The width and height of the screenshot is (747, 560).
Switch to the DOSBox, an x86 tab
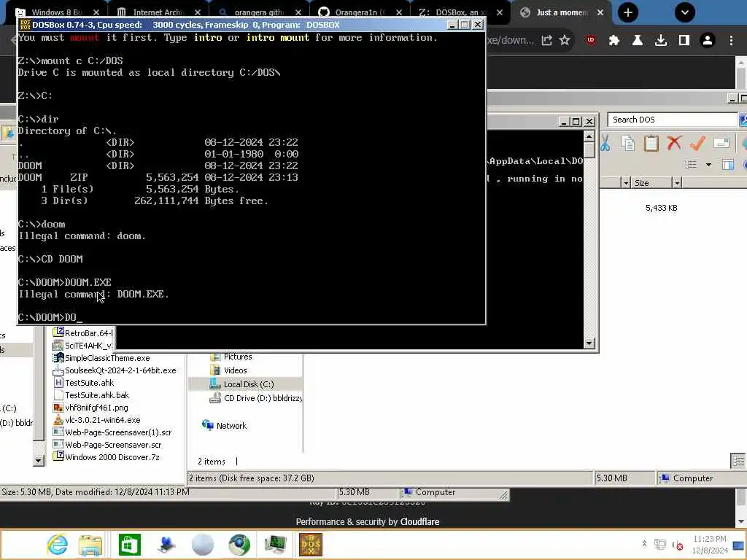(x=461, y=12)
